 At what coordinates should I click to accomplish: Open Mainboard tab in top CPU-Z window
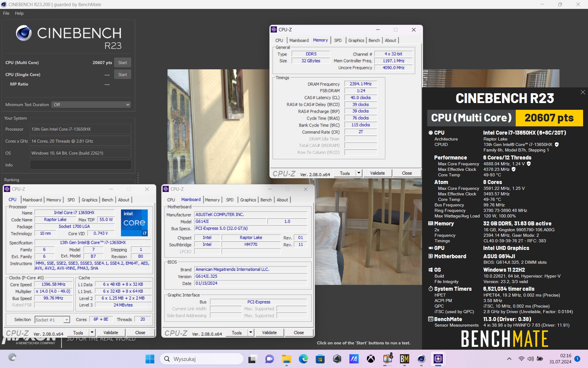coord(299,40)
